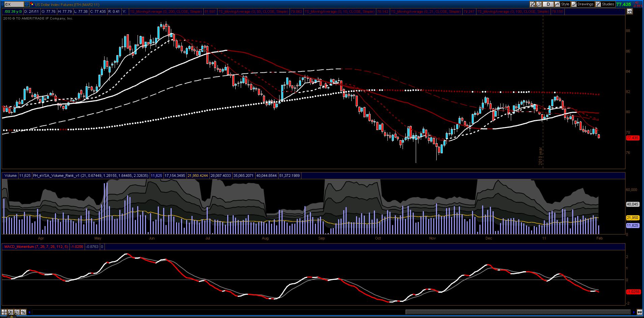Click the 11,625 volume axis bubble
The width and height of the screenshot is (644, 318).
[x=632, y=225]
